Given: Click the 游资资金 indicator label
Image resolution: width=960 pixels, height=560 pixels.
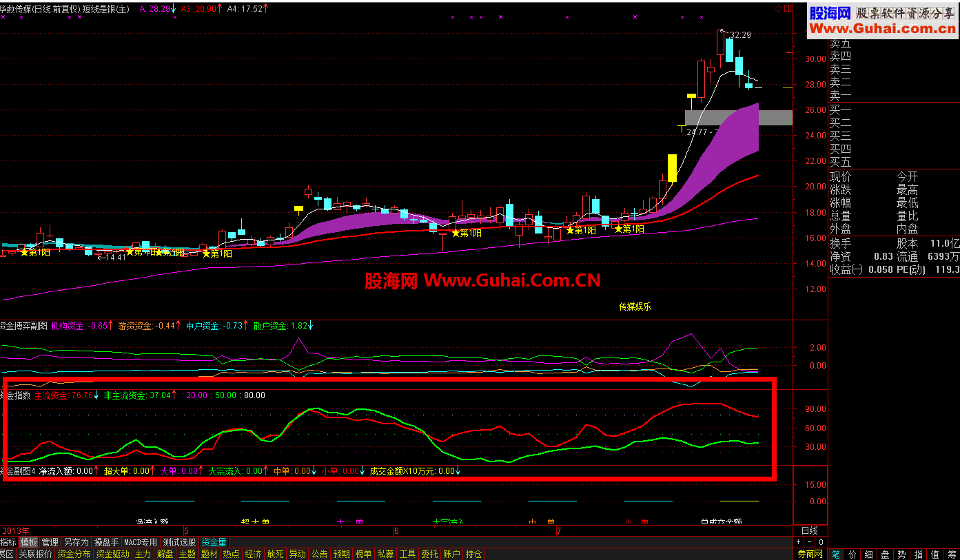Looking at the screenshot, I should (x=135, y=326).
